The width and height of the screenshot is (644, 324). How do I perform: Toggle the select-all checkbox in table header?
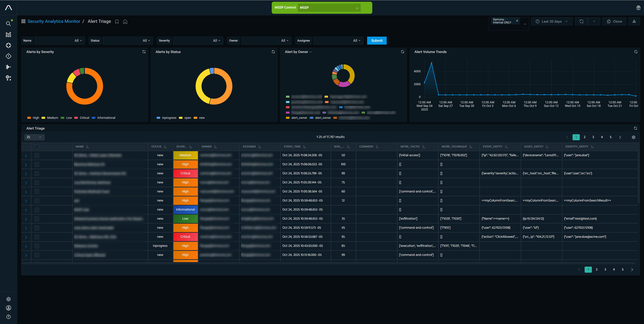click(37, 147)
